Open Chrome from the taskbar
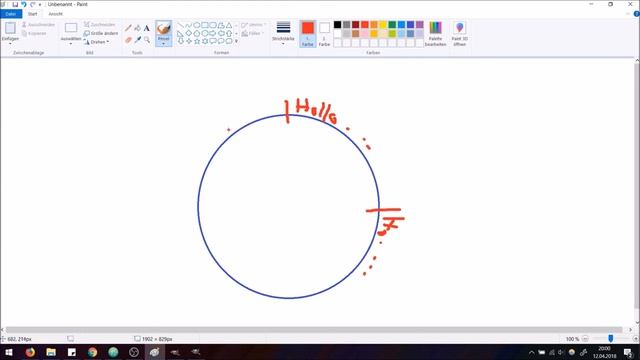The height and width of the screenshot is (360, 640). pos(92,352)
